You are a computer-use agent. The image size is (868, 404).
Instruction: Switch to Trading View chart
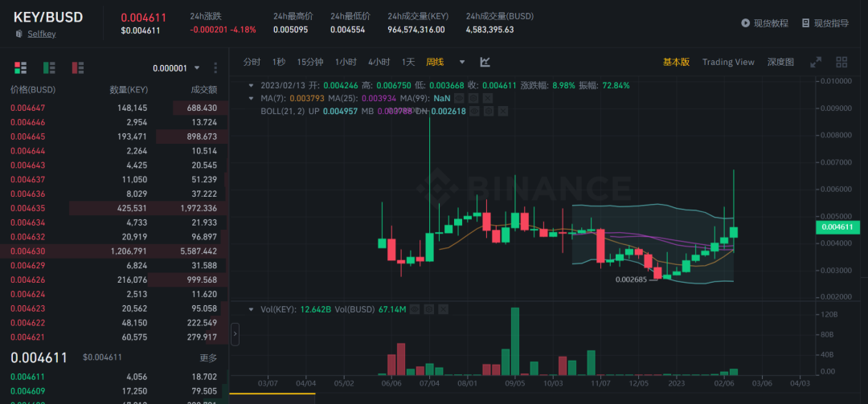[728, 62]
